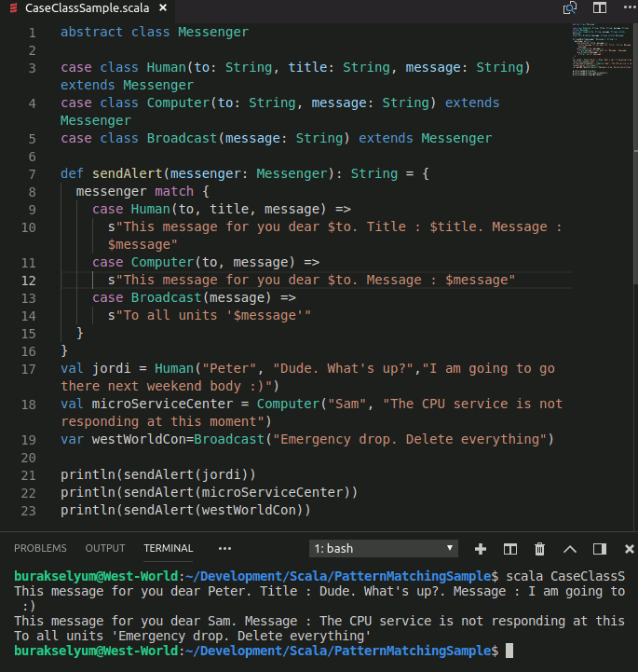Click 'Computer' class name on line 4
The height and width of the screenshot is (672, 638).
(x=178, y=103)
